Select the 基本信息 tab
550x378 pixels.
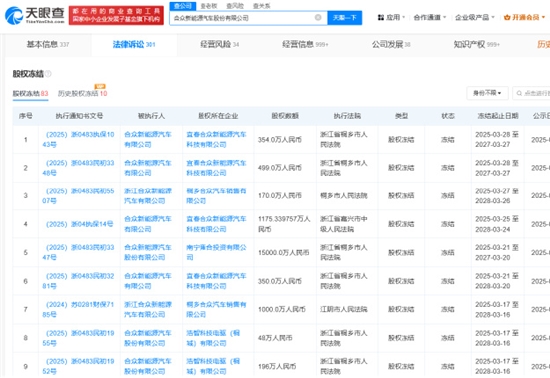tap(48, 45)
